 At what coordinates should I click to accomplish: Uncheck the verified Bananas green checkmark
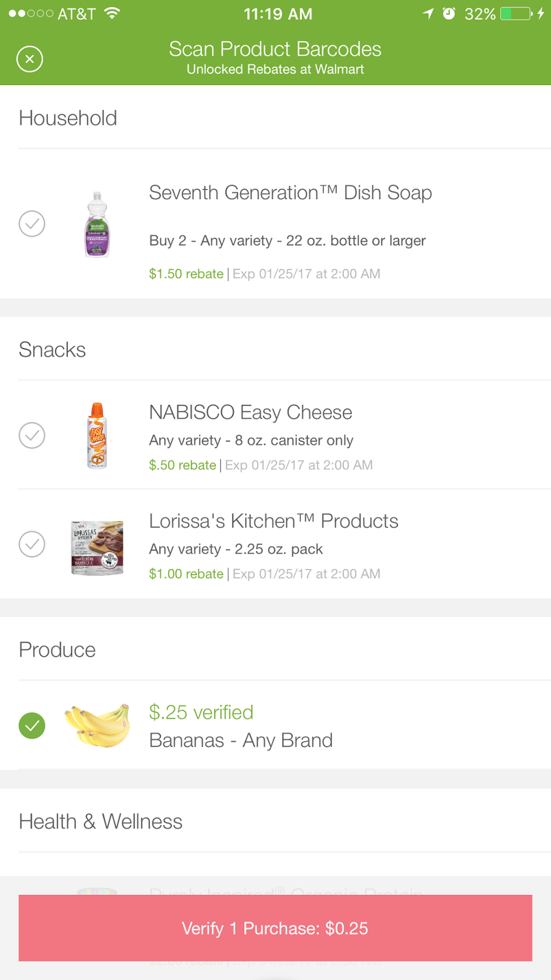pos(32,726)
